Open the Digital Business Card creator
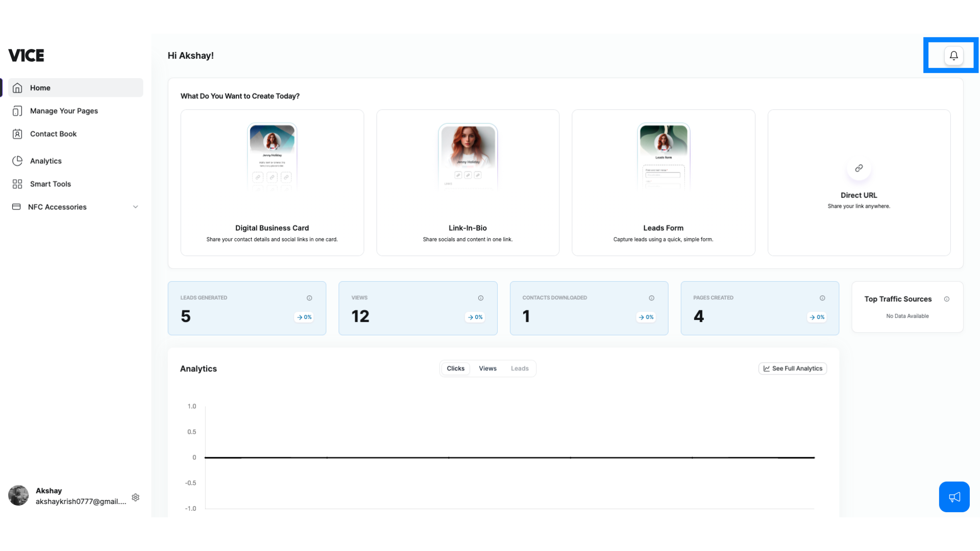This screenshot has height=551, width=980. click(272, 182)
